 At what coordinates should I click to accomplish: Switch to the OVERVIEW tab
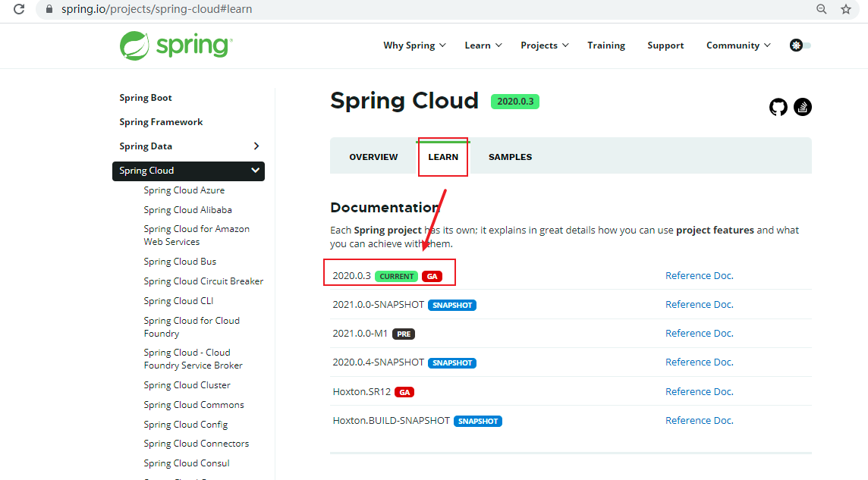coord(373,157)
